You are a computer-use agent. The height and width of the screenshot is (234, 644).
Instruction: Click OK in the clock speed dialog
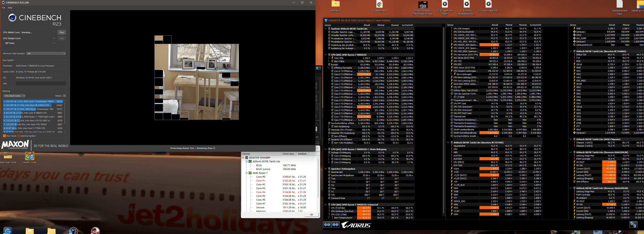311,214
